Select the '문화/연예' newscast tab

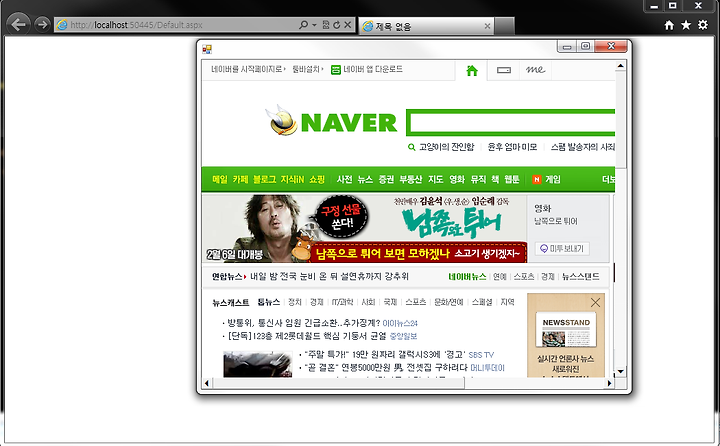coord(449,302)
